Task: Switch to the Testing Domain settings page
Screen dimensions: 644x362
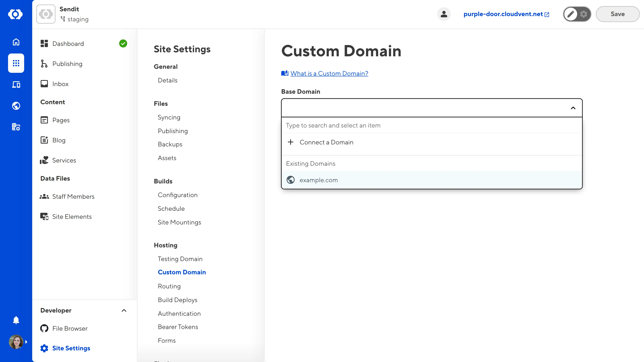Action: point(180,259)
